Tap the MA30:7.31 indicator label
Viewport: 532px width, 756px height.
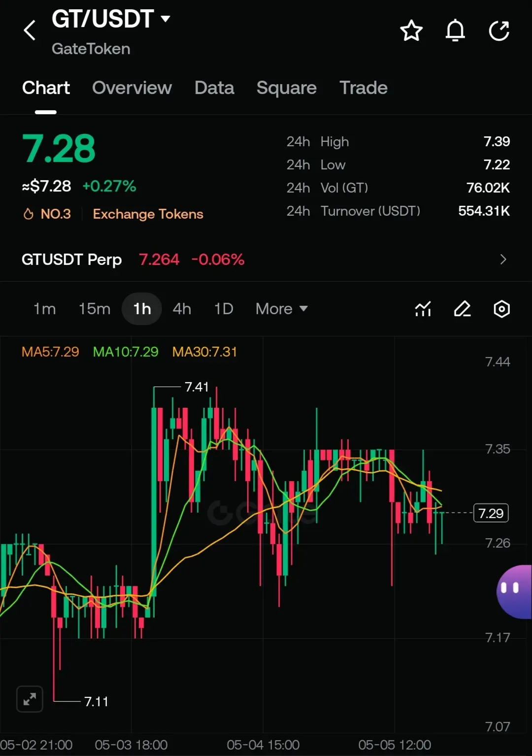[204, 352]
